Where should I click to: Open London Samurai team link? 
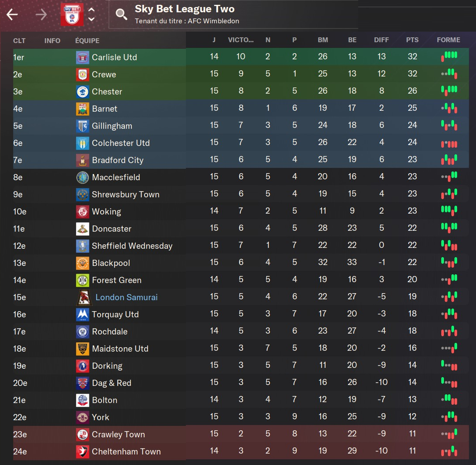pyautogui.click(x=126, y=298)
